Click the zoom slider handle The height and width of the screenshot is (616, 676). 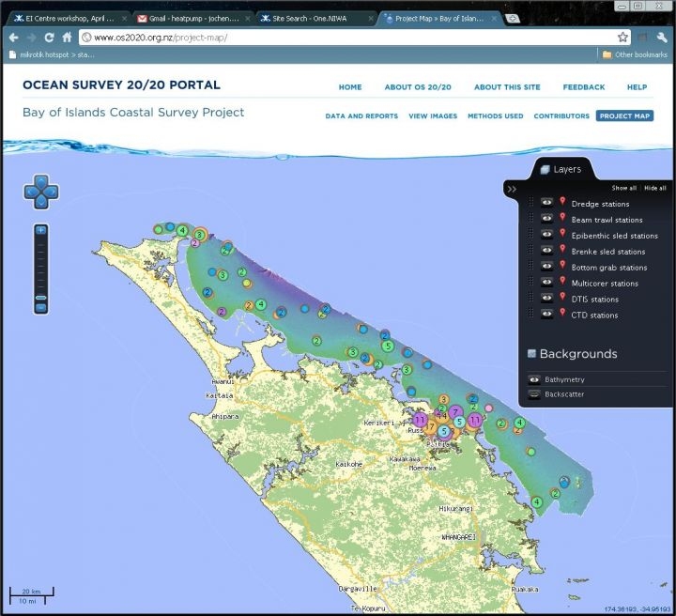coord(40,297)
